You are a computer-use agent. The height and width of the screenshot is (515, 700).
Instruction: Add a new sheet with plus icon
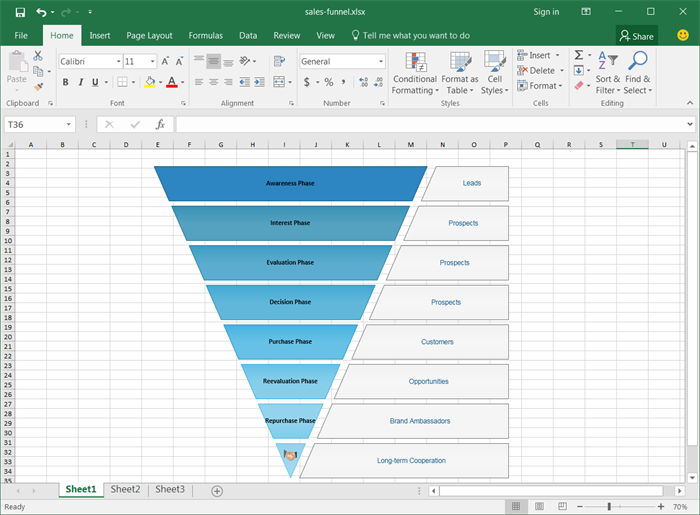pyautogui.click(x=217, y=490)
